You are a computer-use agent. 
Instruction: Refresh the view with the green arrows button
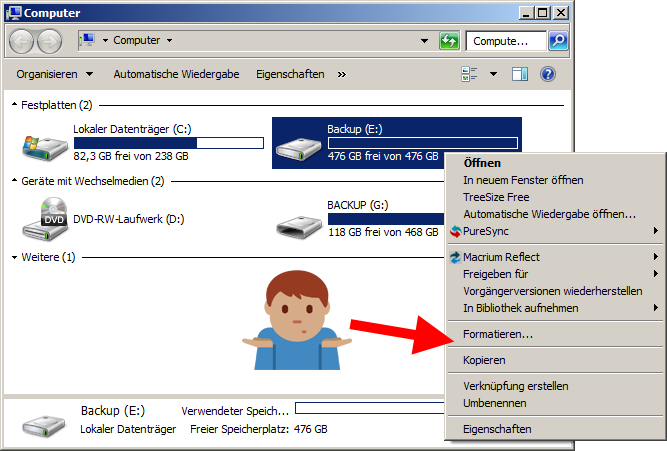pos(449,41)
